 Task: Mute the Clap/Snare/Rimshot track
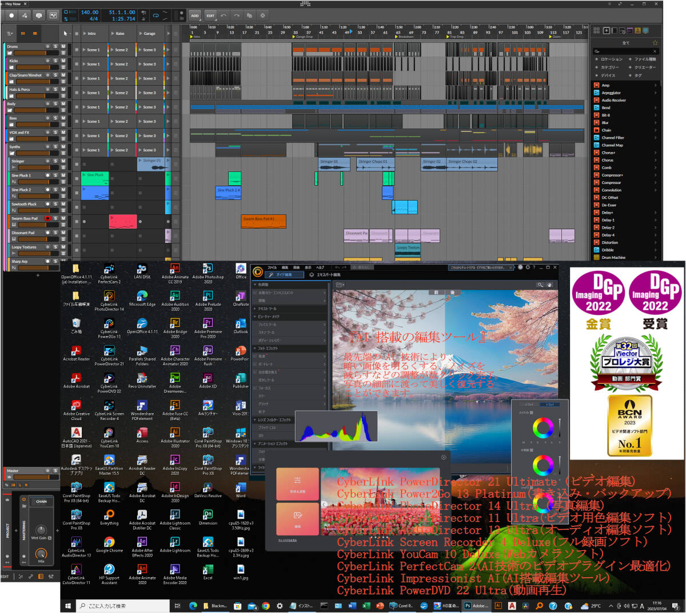click(63, 75)
